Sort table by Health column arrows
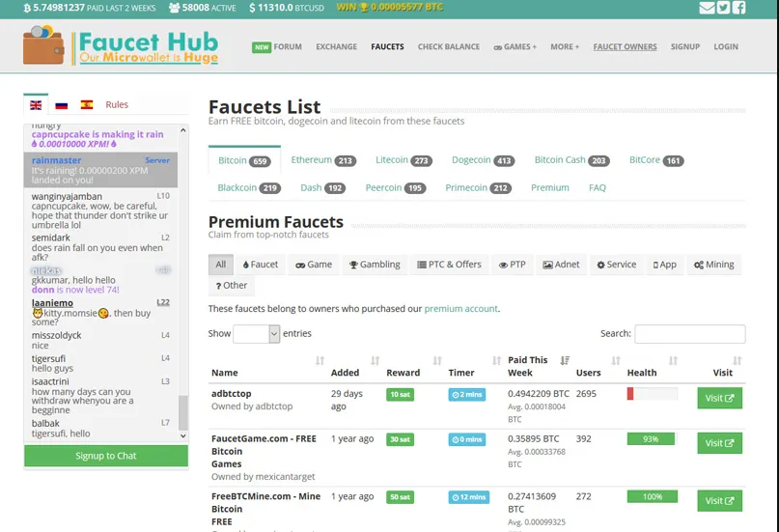This screenshot has height=532, width=779. (x=673, y=361)
